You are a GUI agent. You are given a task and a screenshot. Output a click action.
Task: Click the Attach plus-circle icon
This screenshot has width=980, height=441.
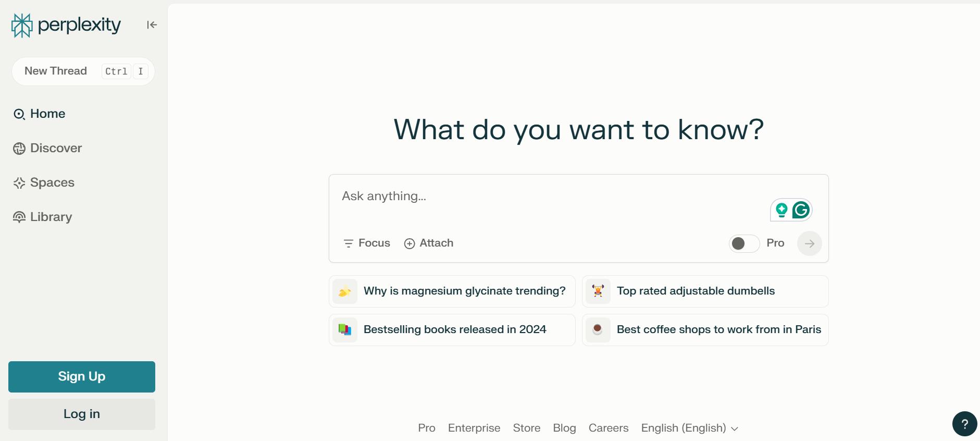[410, 243]
